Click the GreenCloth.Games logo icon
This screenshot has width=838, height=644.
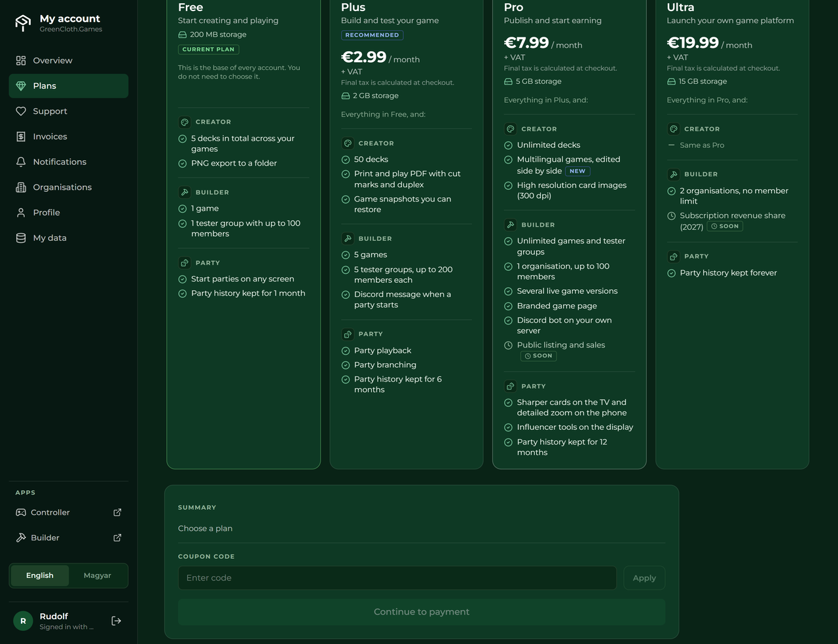click(23, 24)
